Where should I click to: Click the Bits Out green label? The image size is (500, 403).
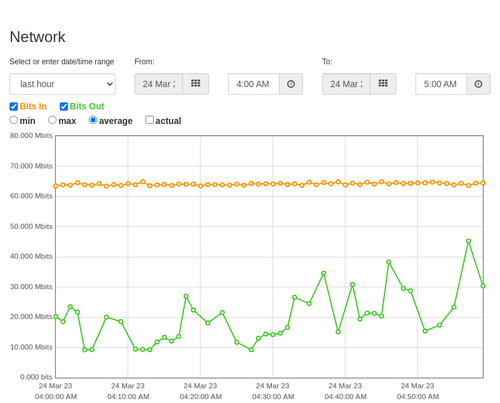pyautogui.click(x=87, y=106)
